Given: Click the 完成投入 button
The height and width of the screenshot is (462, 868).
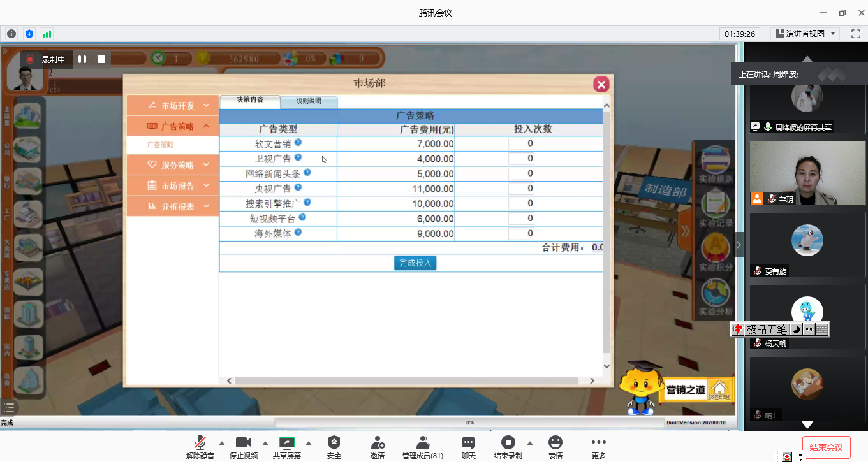Looking at the screenshot, I should (415, 263).
